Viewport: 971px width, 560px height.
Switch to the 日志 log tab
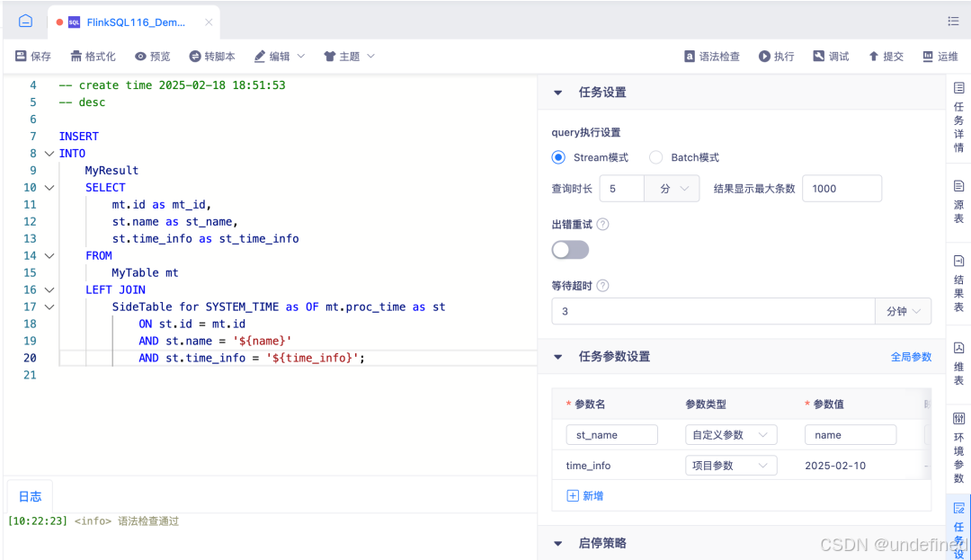coord(30,496)
